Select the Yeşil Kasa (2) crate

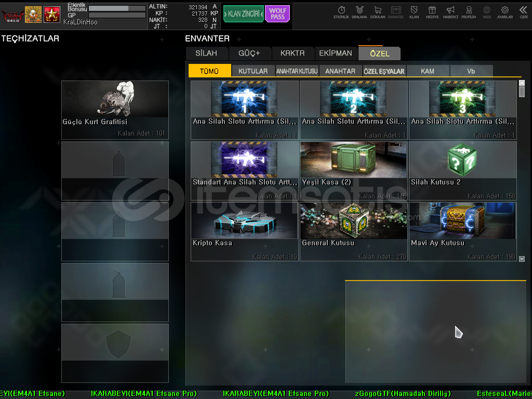pyautogui.click(x=353, y=170)
